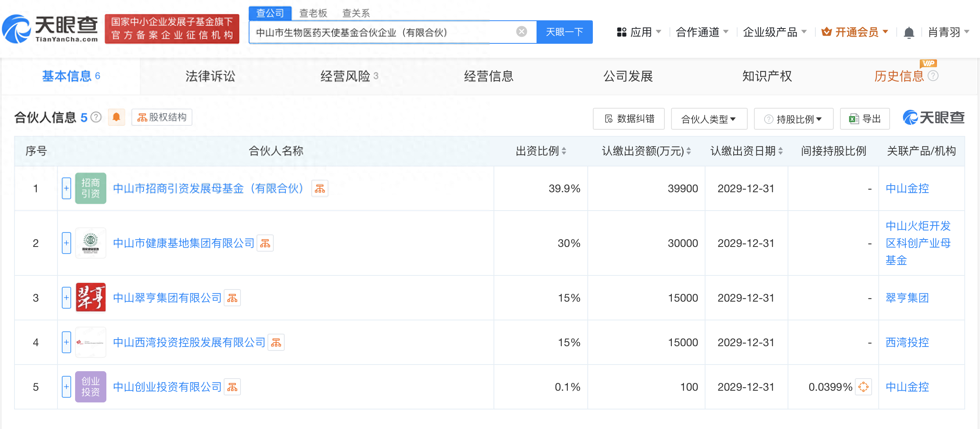
Task: Open user menu 肖青羽
Action: coord(949,32)
